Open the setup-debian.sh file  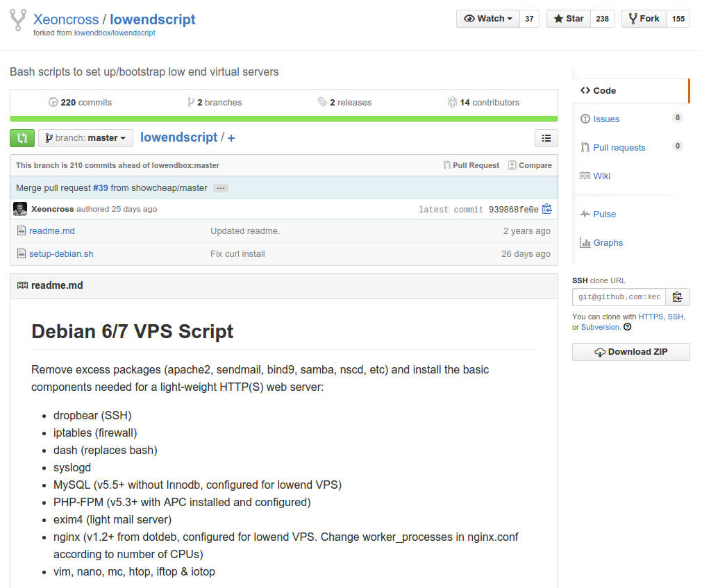point(61,253)
